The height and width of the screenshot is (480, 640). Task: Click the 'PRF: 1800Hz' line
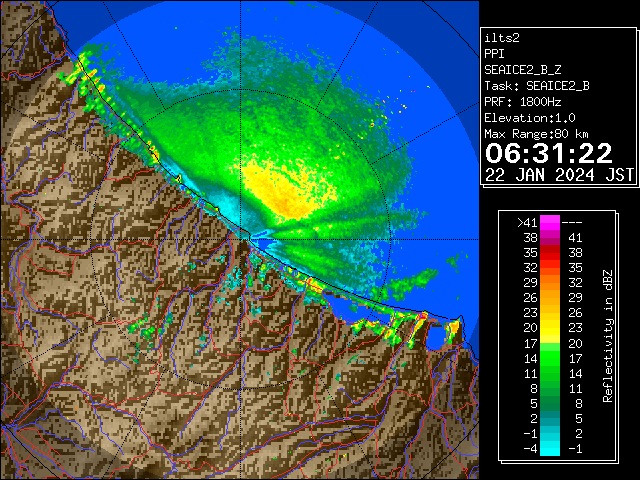pos(522,102)
